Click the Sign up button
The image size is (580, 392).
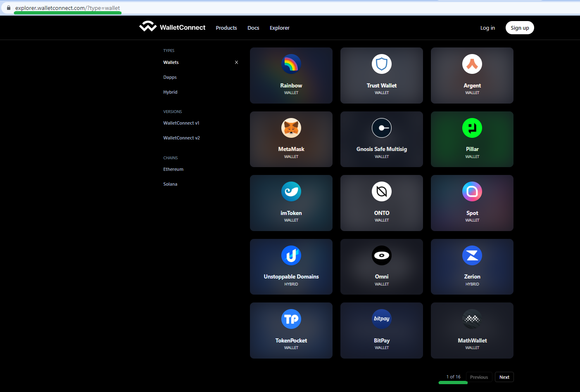(x=520, y=28)
